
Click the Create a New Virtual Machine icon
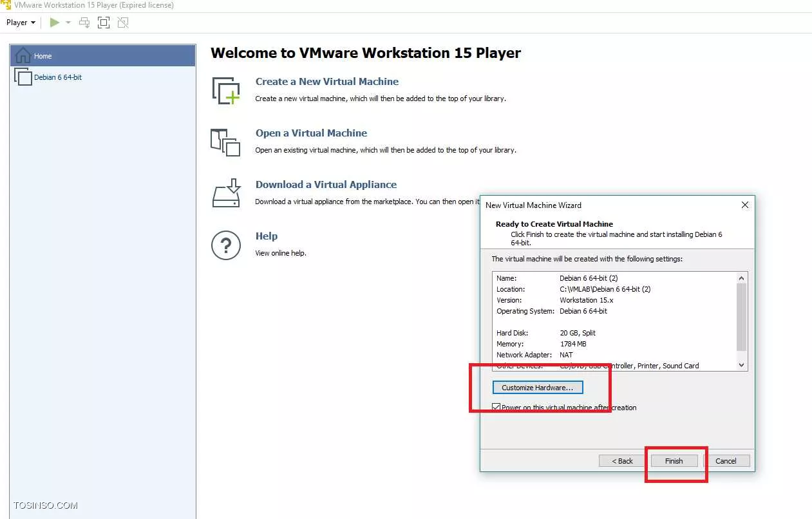[226, 90]
